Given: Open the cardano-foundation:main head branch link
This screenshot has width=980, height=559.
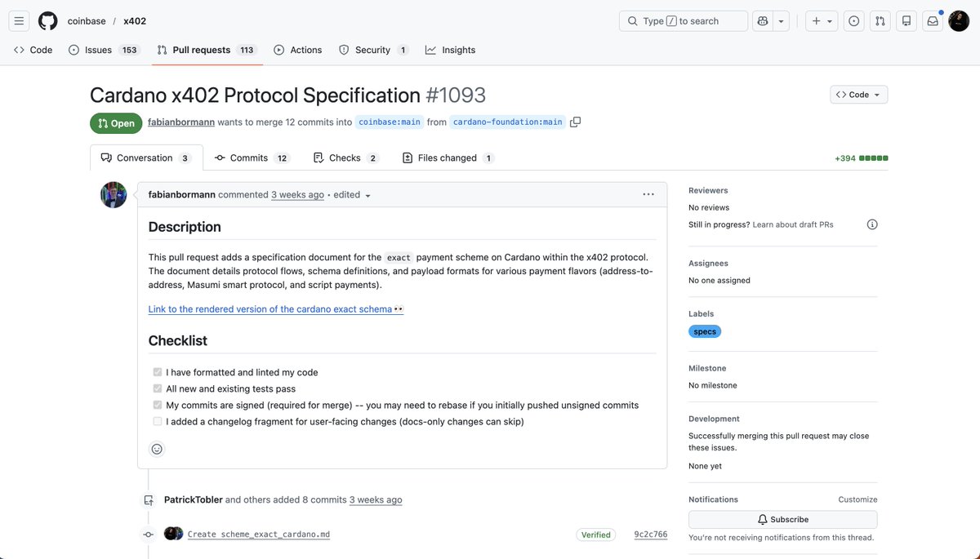Looking at the screenshot, I should (507, 122).
